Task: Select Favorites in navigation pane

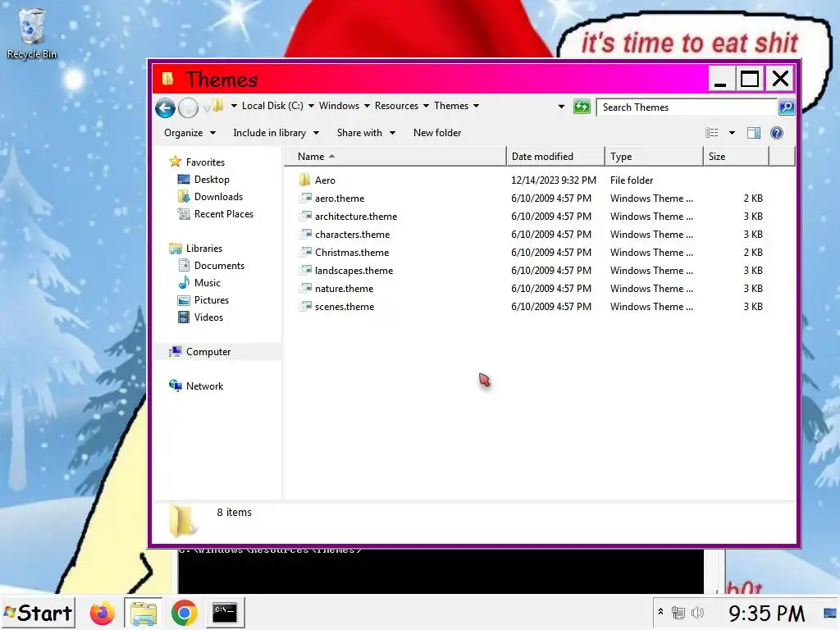Action: coord(197,162)
